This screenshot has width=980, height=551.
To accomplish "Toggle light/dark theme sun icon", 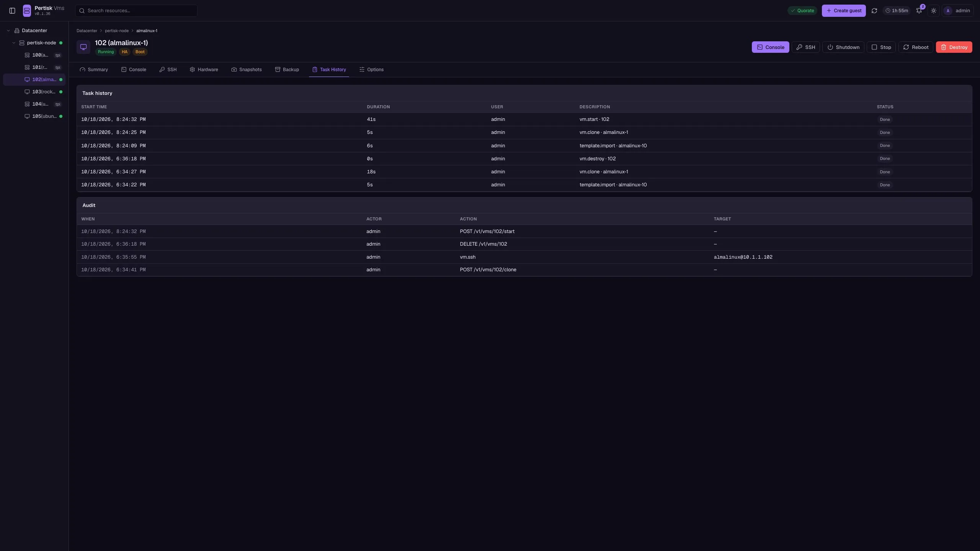I will tap(934, 11).
